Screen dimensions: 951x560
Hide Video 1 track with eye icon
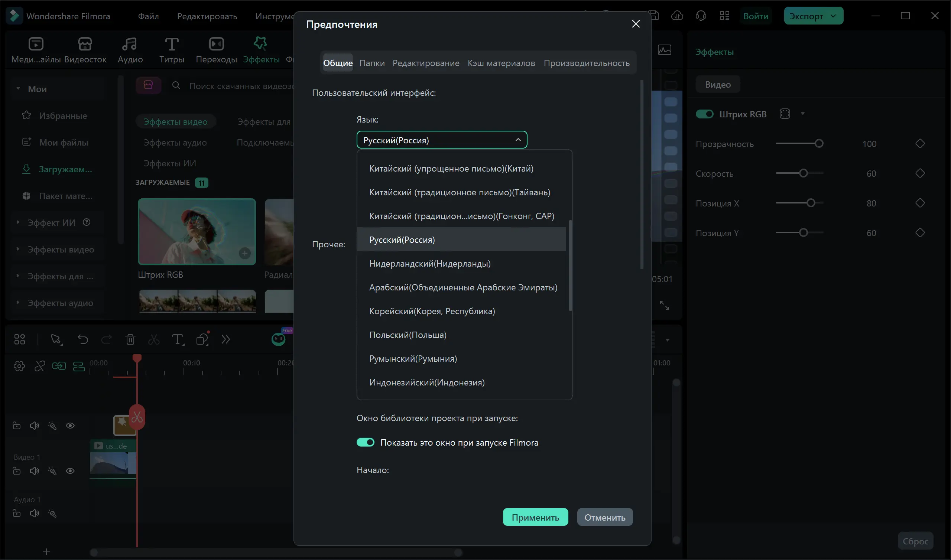(x=70, y=471)
